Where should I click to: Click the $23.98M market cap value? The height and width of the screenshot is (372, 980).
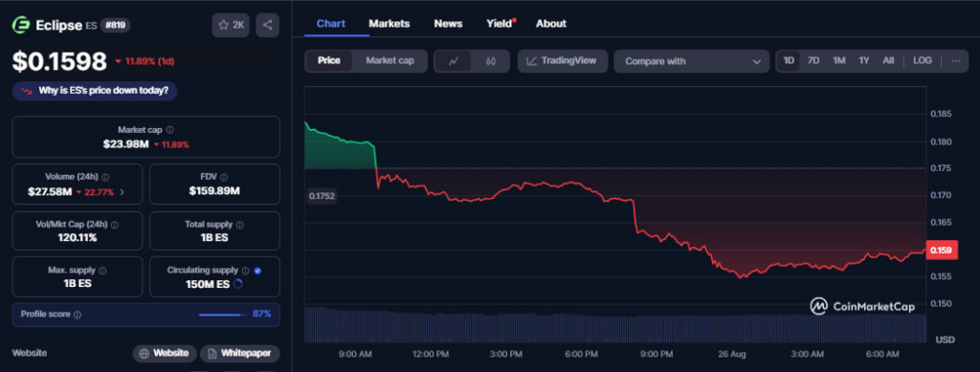click(125, 144)
